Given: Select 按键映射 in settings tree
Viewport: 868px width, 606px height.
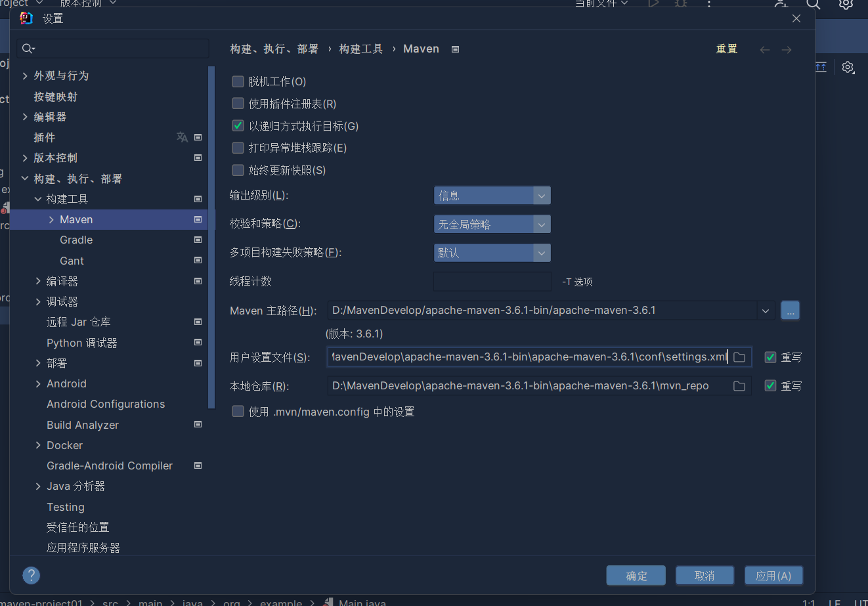Looking at the screenshot, I should 56,97.
